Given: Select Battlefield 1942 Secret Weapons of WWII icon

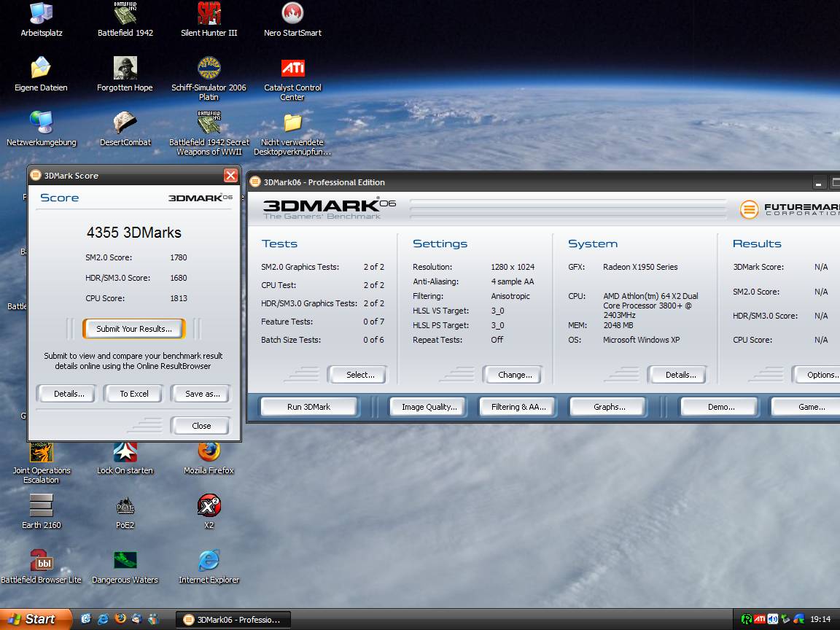Looking at the screenshot, I should (x=209, y=134).
